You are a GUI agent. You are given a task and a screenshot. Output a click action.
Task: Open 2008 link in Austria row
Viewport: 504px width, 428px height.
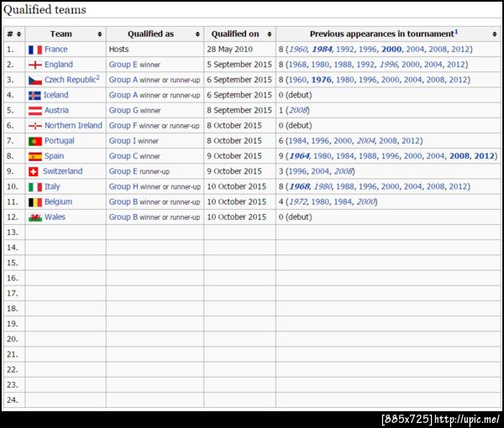pos(298,111)
